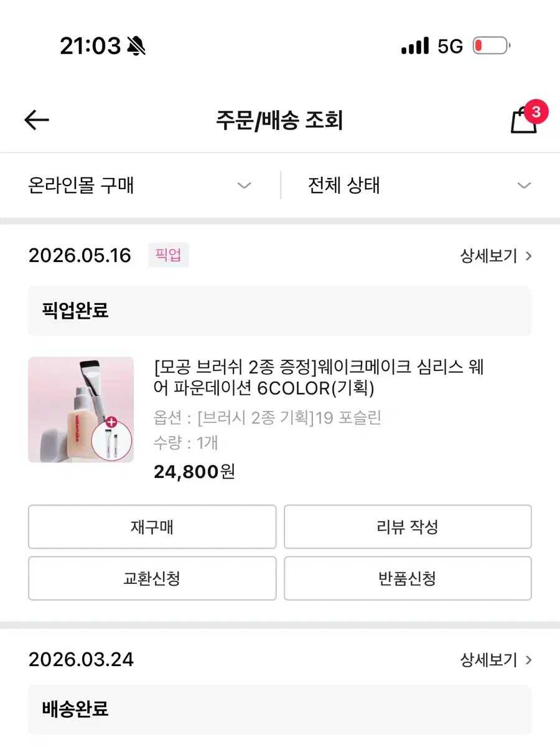The height and width of the screenshot is (747, 560).
Task: Tap the battery indicator icon
Action: pyautogui.click(x=492, y=46)
